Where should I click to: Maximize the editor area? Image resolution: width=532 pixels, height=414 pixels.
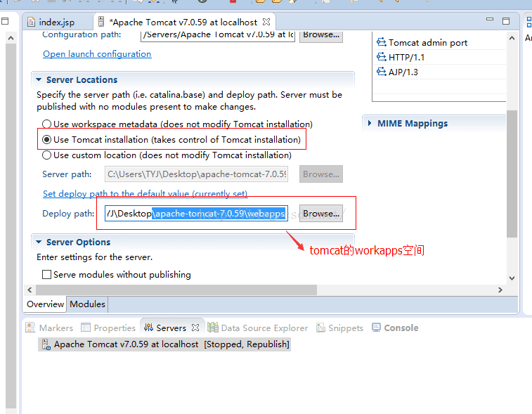[506, 21]
